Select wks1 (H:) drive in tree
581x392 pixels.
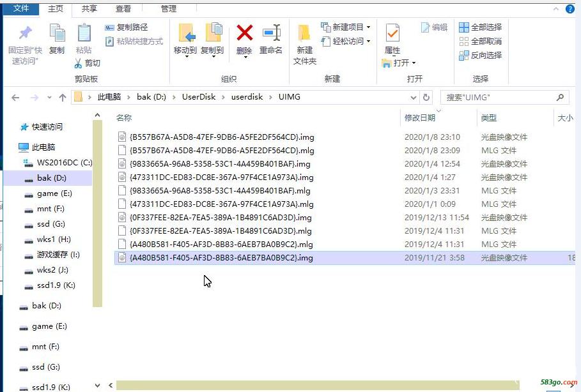[47, 239]
